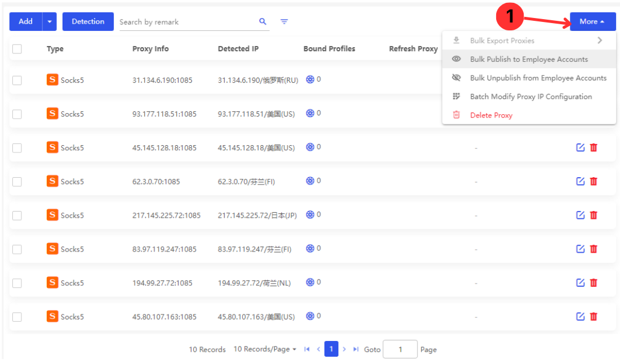The image size is (620, 364).
Task: Click bound profiles icon for 45.80.107.163
Action: click(x=310, y=316)
